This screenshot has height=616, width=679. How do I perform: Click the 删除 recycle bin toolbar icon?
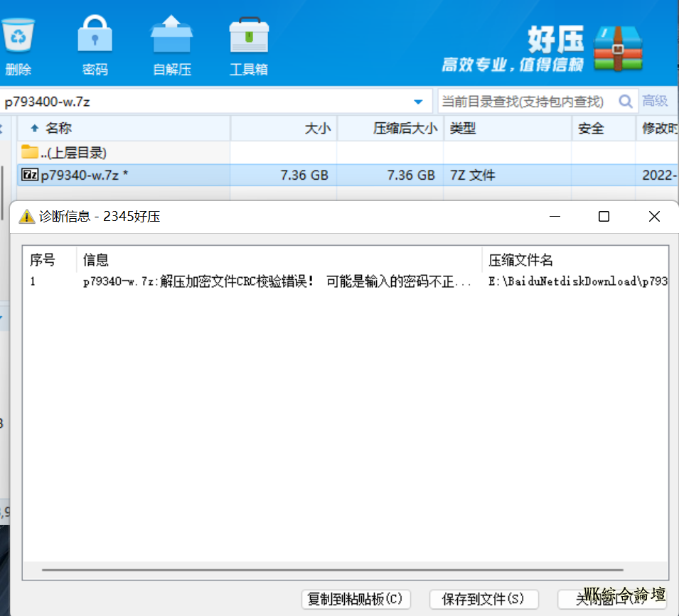click(x=18, y=36)
